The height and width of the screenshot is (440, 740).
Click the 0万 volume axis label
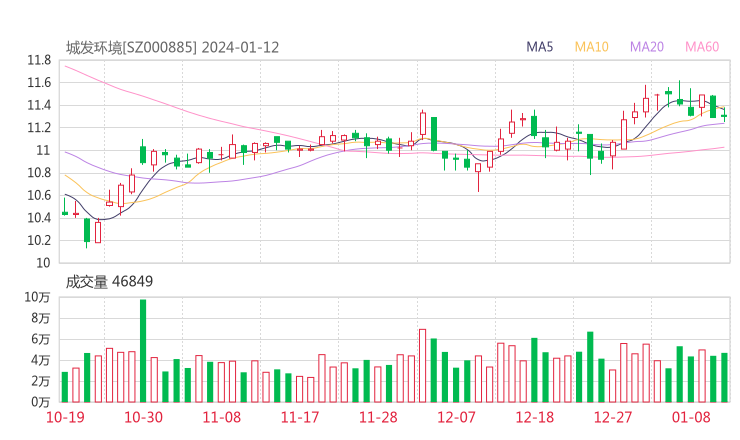[x=41, y=402]
